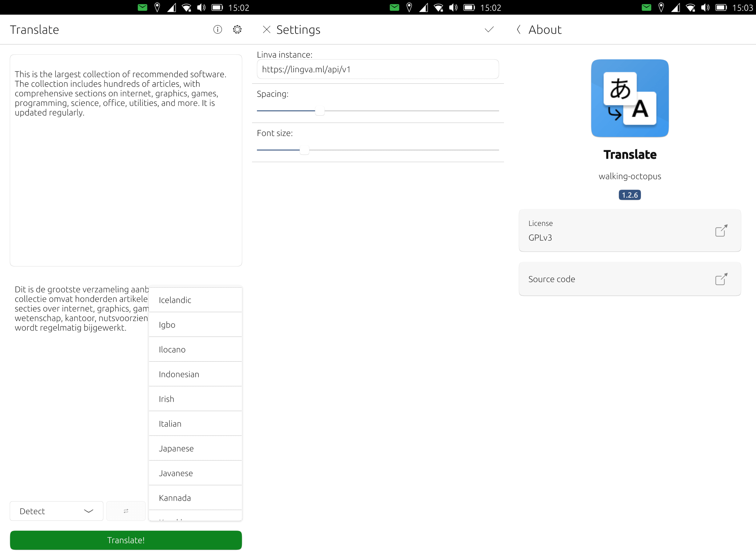756x560 pixels.
Task: Click into the English source text box
Action: tap(126, 160)
